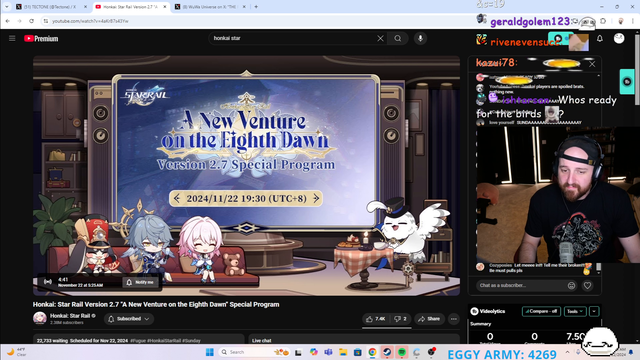The width and height of the screenshot is (640, 360).
Task: Clear the YouTube search box text
Action: pyautogui.click(x=380, y=38)
